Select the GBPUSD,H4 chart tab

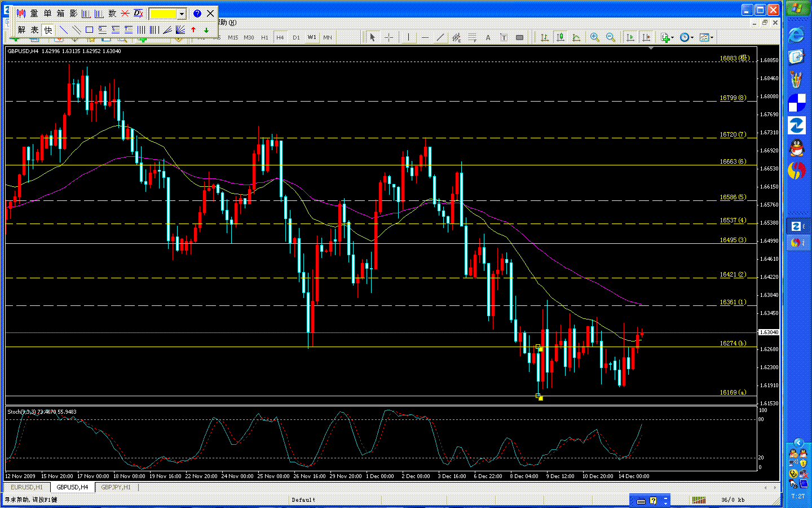coord(72,487)
